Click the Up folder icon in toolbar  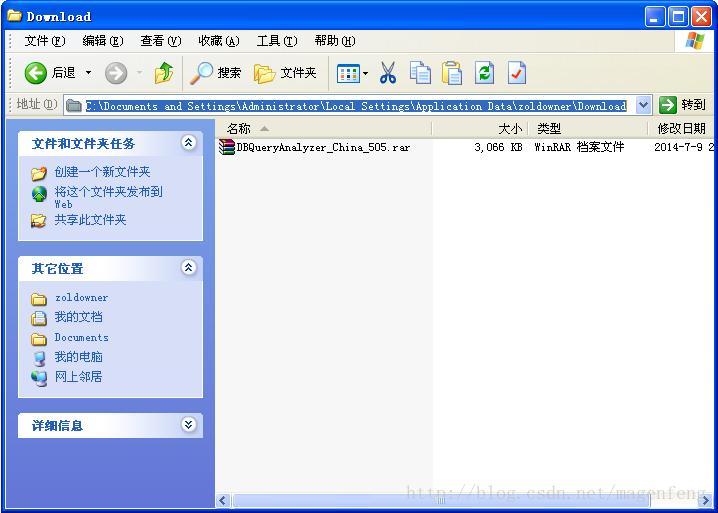pos(164,73)
